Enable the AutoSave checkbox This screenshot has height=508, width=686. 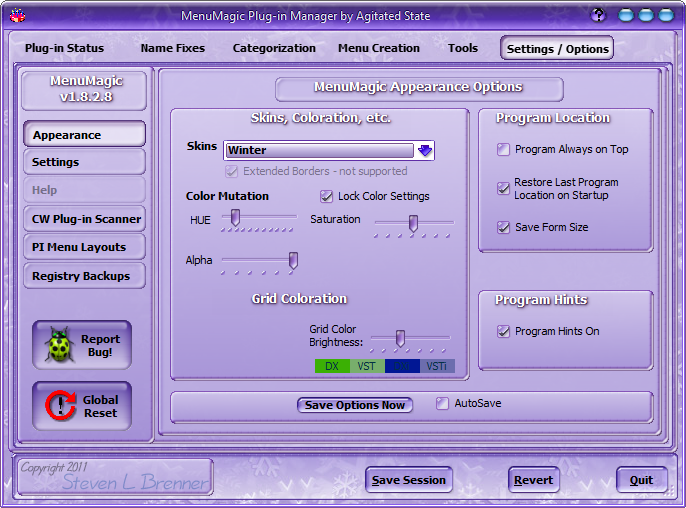(x=442, y=403)
